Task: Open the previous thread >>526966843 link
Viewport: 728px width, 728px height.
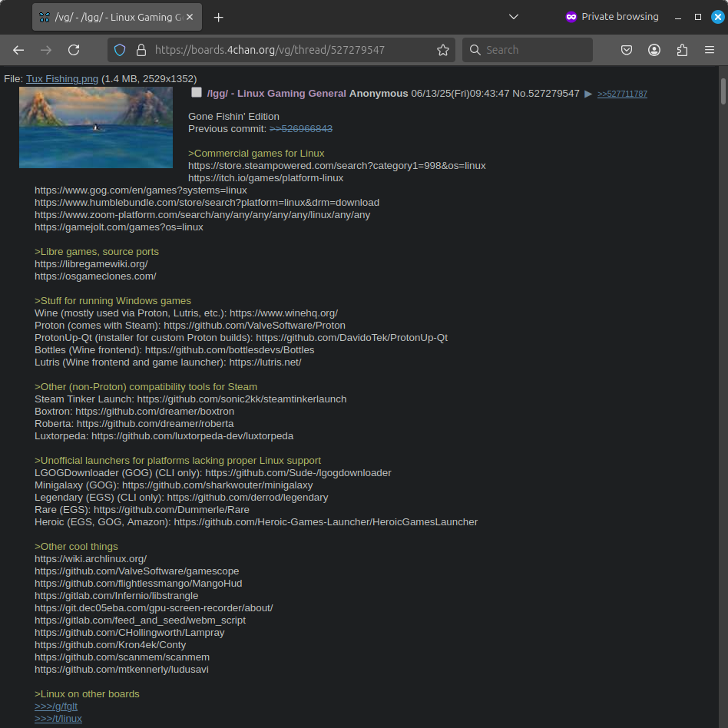Action: (301, 128)
